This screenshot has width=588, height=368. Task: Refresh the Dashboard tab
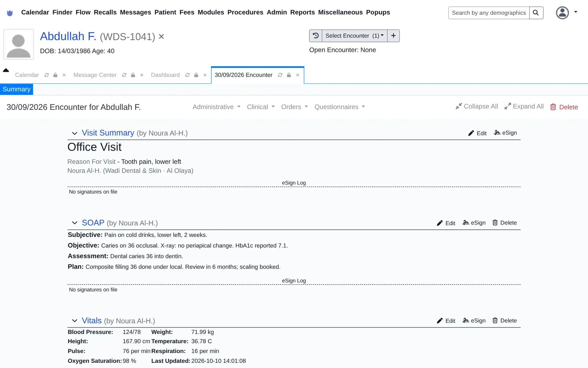pos(187,75)
